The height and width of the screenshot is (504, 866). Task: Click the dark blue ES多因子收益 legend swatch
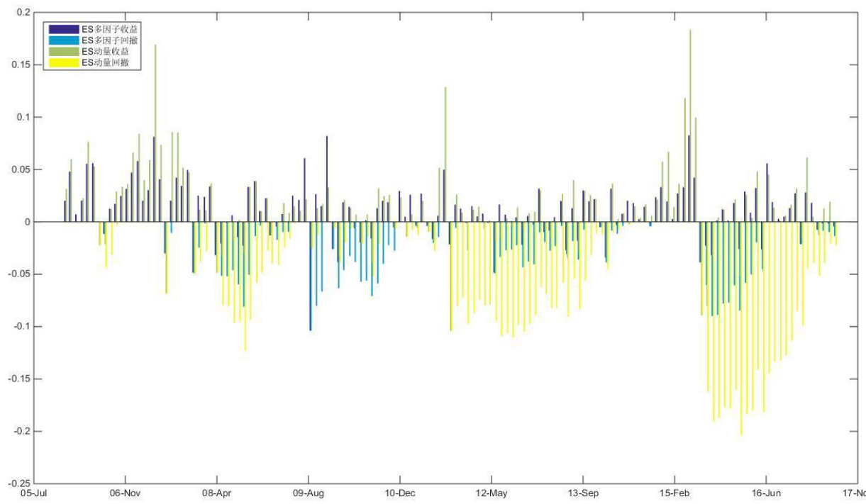tap(63, 29)
